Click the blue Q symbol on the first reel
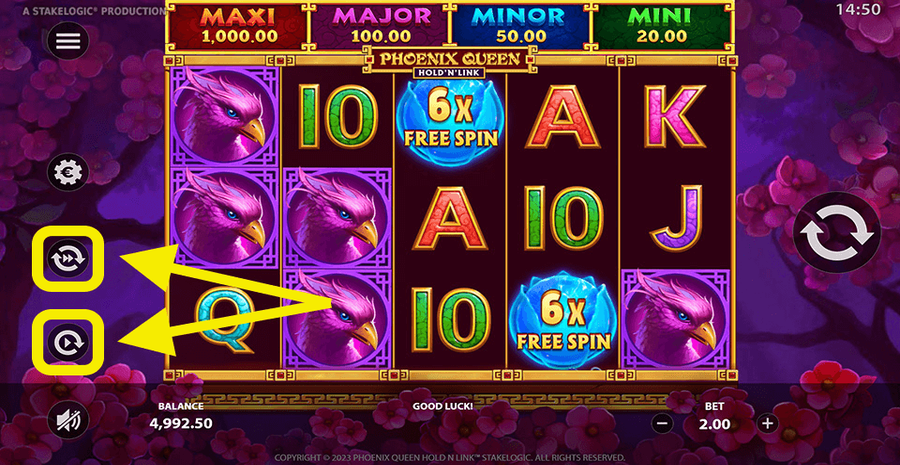Screen dimensions: 900x465 (223, 319)
